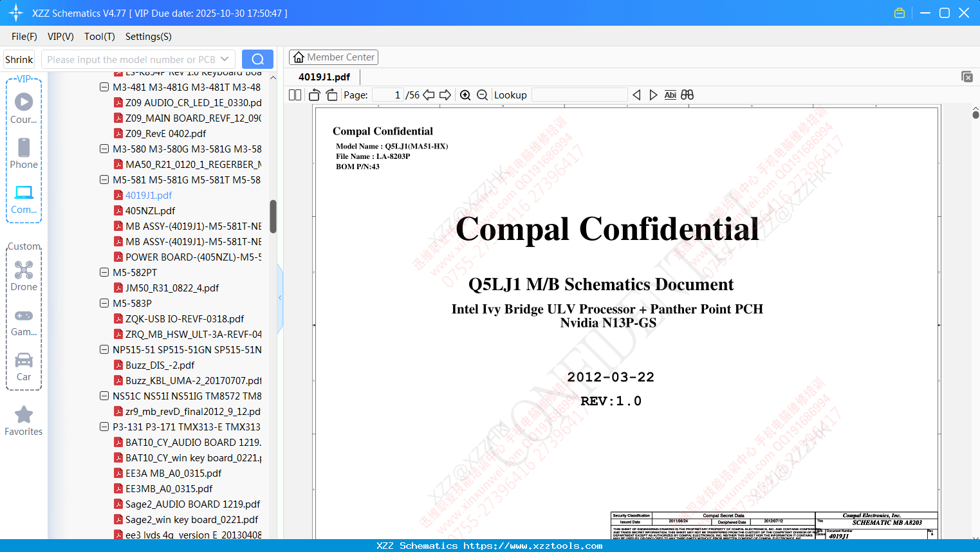
Task: Collapse the M5-582PT tree group
Action: (x=104, y=272)
